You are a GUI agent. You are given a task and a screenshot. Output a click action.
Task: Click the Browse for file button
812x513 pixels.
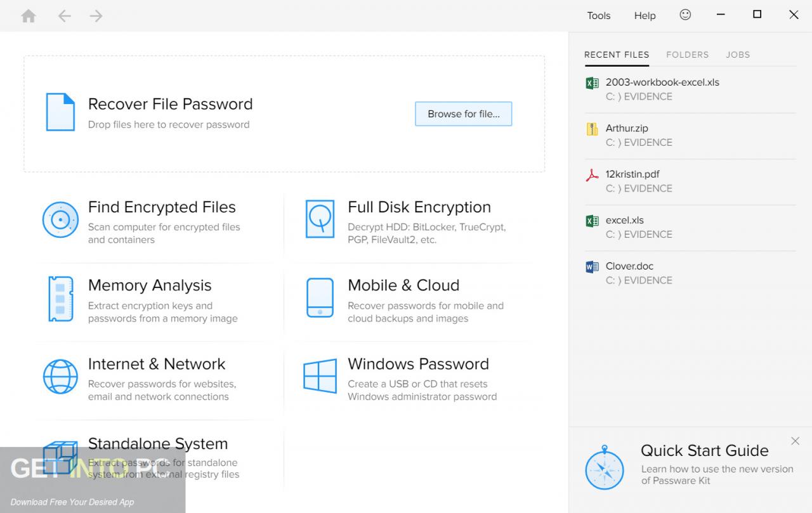(x=464, y=114)
